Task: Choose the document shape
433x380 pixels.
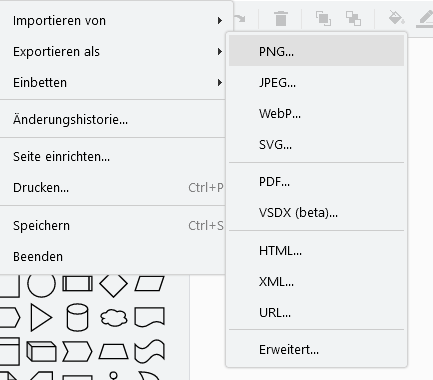Action: click(x=149, y=317)
